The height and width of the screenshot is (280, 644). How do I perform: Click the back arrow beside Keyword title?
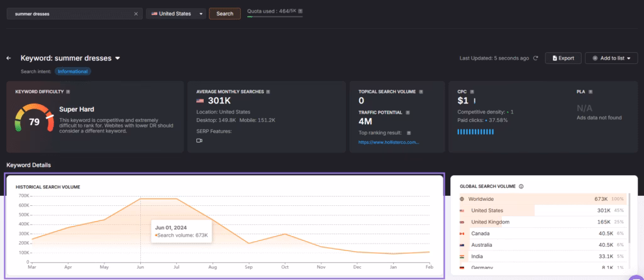pos(9,58)
